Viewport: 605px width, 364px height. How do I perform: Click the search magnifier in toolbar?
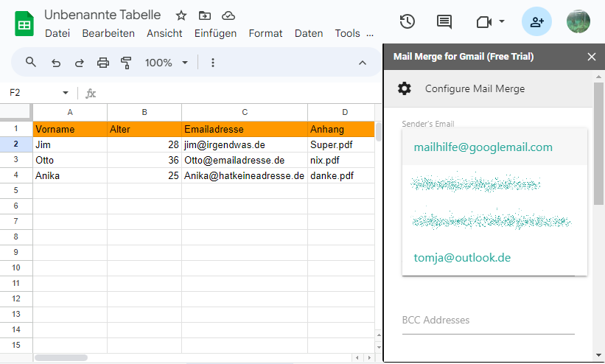(30, 62)
